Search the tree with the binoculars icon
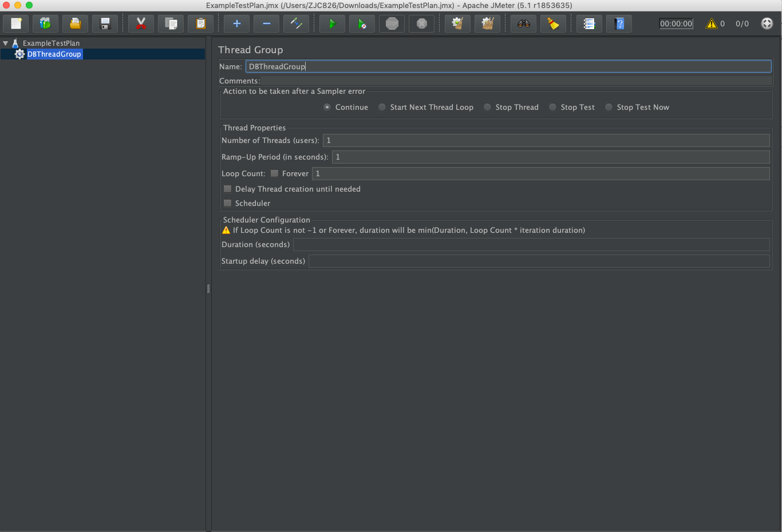This screenshot has height=532, width=782. (x=523, y=23)
